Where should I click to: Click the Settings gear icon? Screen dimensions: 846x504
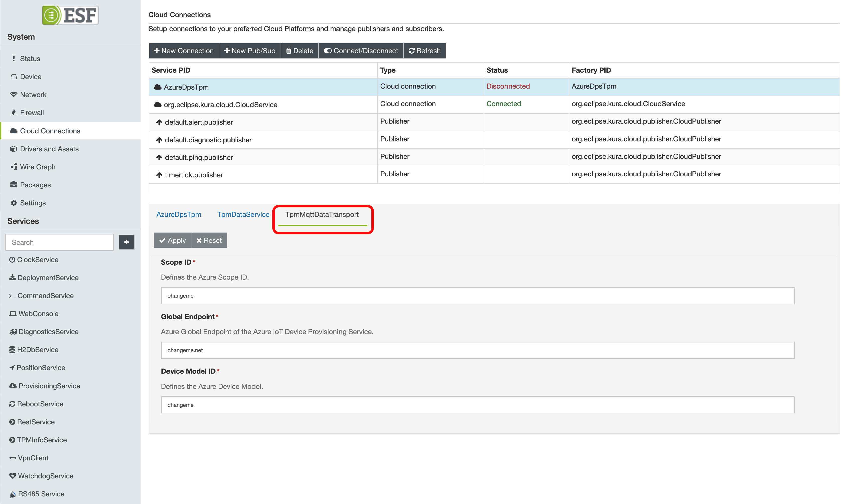tap(14, 203)
